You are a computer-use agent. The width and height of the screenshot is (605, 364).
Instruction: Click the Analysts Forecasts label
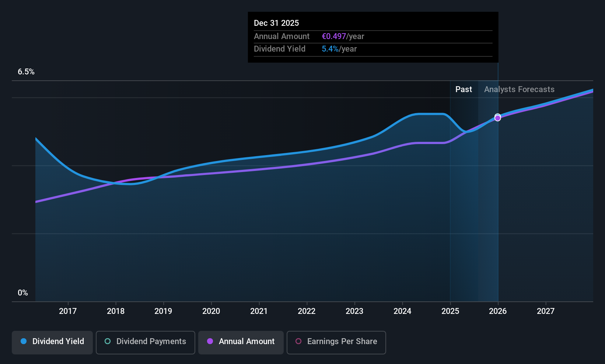point(519,90)
